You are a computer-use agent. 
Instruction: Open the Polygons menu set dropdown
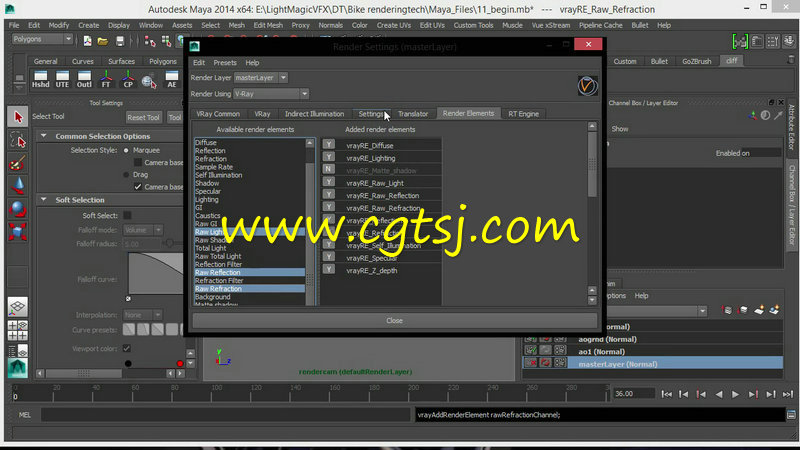[x=42, y=39]
